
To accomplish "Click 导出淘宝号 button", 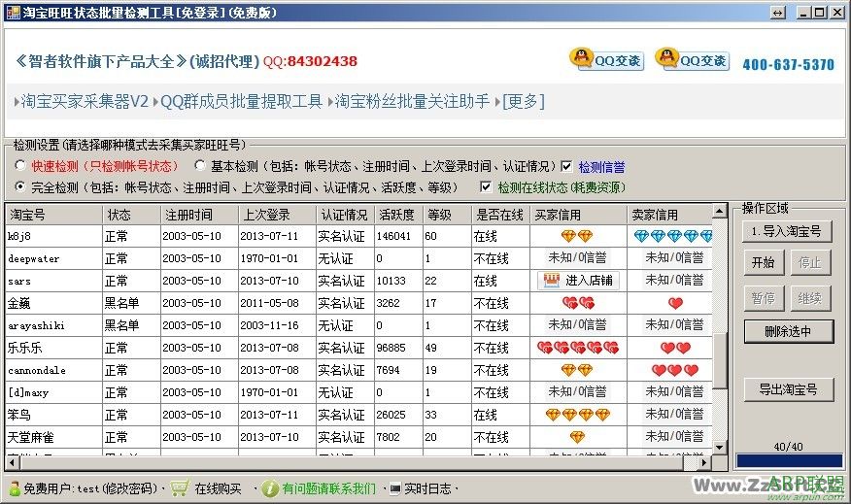I will coord(788,389).
